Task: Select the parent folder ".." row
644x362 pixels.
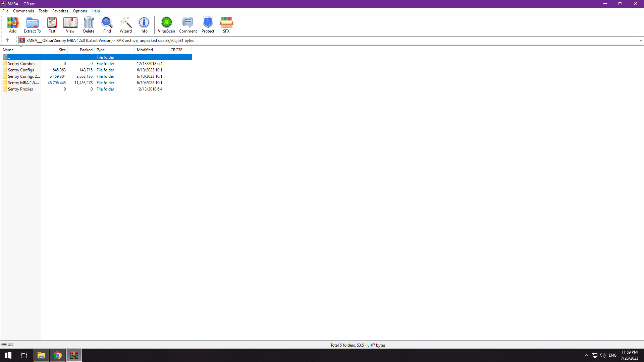Action: click(x=96, y=57)
